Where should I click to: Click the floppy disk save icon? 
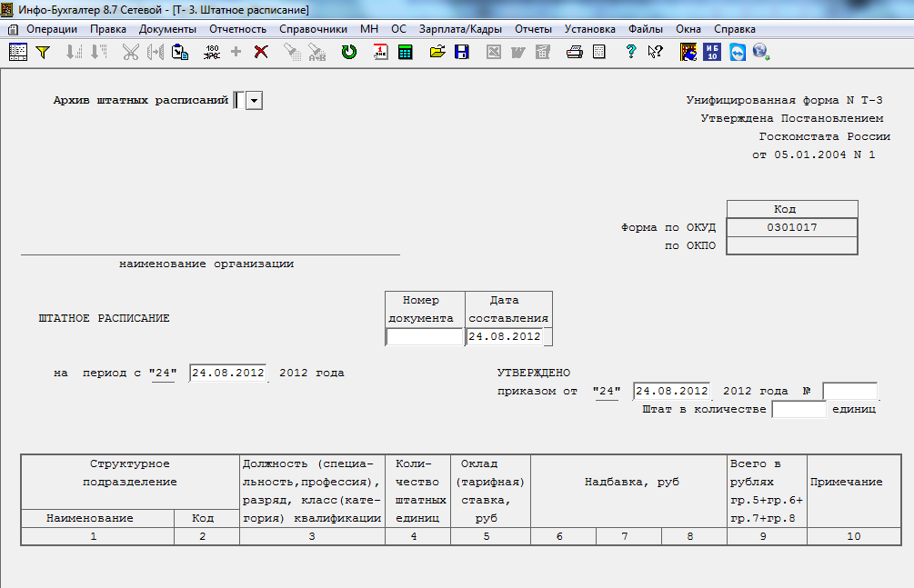coord(462,53)
